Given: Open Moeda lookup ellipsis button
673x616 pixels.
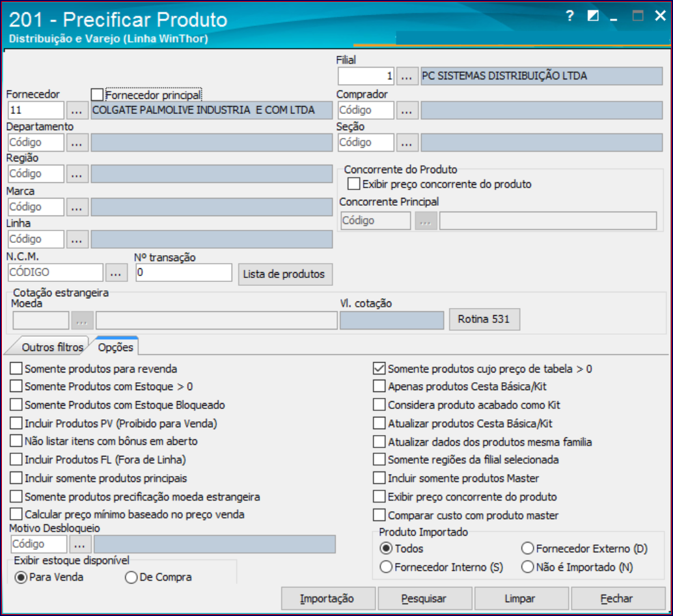Looking at the screenshot, I should (x=82, y=321).
